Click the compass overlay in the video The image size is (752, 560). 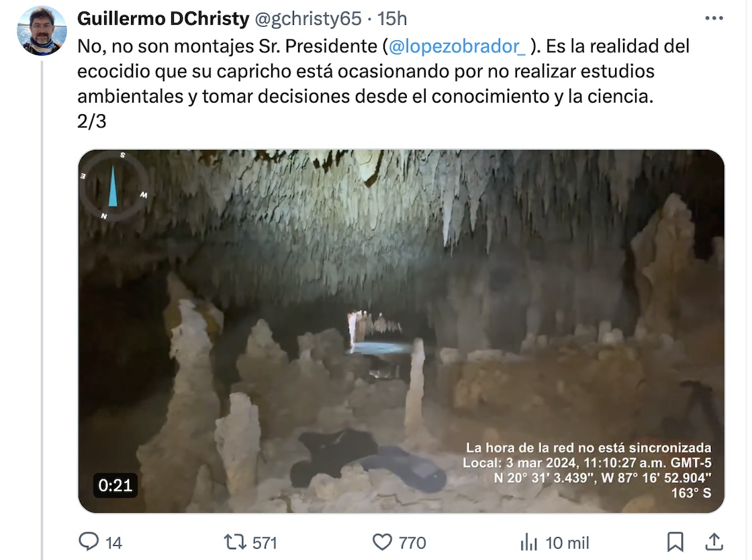click(113, 185)
